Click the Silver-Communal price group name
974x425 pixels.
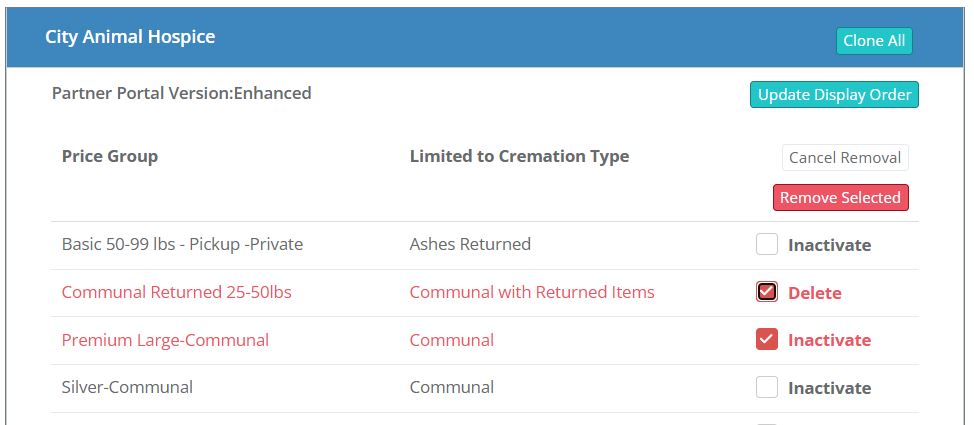tap(127, 387)
